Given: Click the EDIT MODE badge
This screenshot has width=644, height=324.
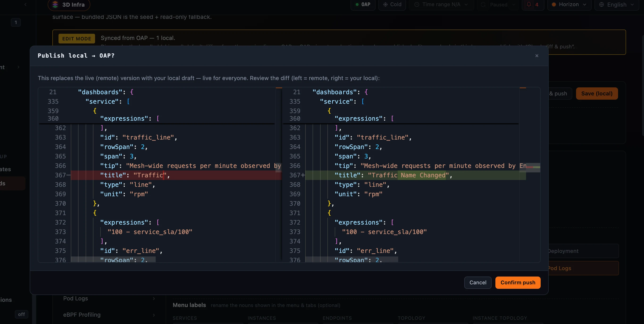Looking at the screenshot, I should 76,38.
